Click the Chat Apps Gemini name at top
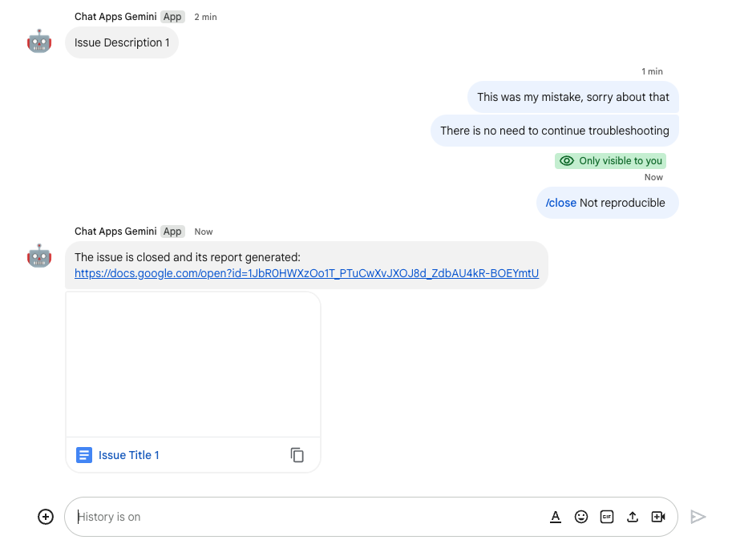This screenshot has width=732, height=560. click(115, 17)
